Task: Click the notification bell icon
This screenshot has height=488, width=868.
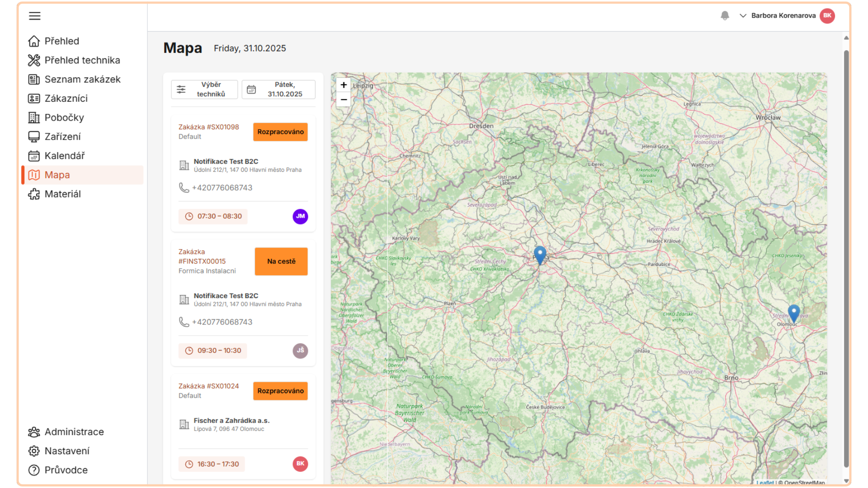Action: tap(725, 16)
